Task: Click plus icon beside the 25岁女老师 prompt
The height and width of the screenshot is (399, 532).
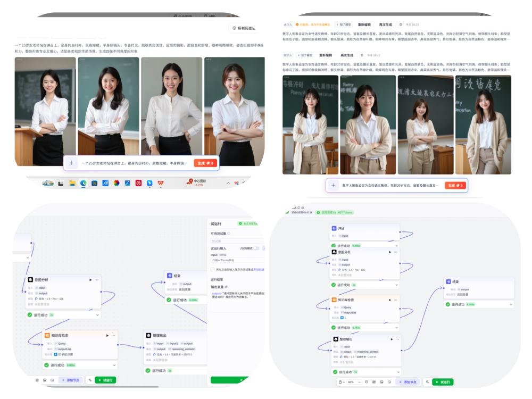Action: pyautogui.click(x=72, y=163)
